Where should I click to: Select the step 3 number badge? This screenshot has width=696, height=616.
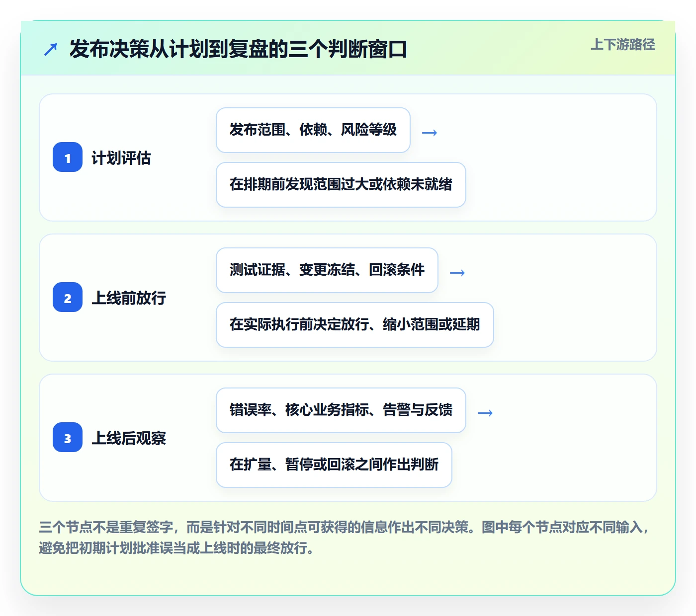[x=68, y=437]
